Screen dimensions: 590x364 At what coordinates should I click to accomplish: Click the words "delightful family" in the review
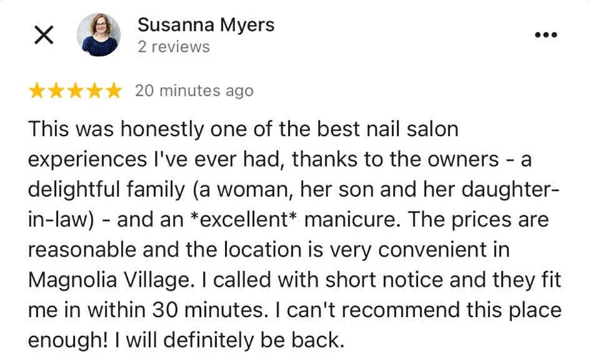pyautogui.click(x=106, y=190)
